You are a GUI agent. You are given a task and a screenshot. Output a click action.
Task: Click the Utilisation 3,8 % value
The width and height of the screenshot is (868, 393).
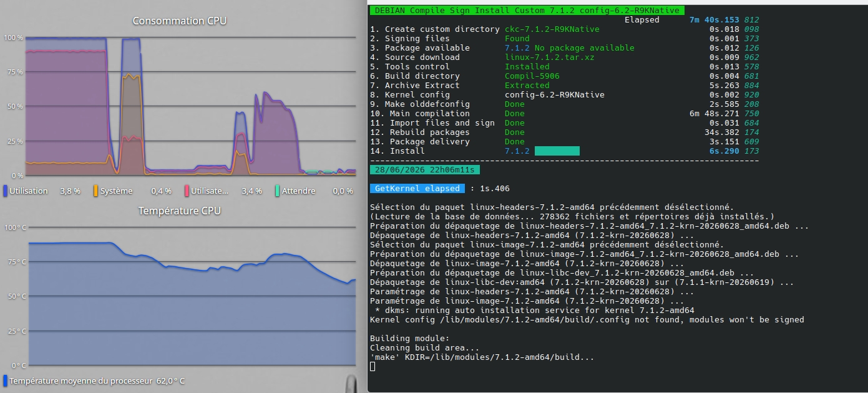pos(70,191)
